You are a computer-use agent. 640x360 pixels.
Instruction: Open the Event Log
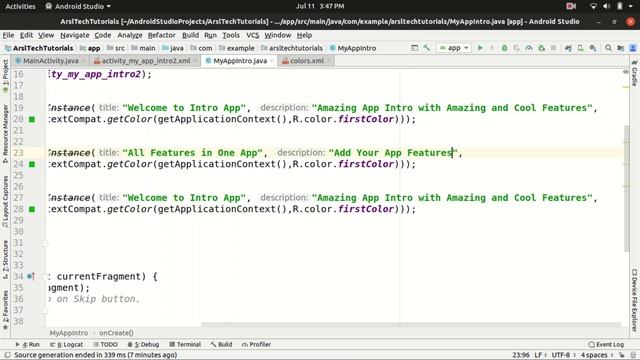[x=606, y=344]
